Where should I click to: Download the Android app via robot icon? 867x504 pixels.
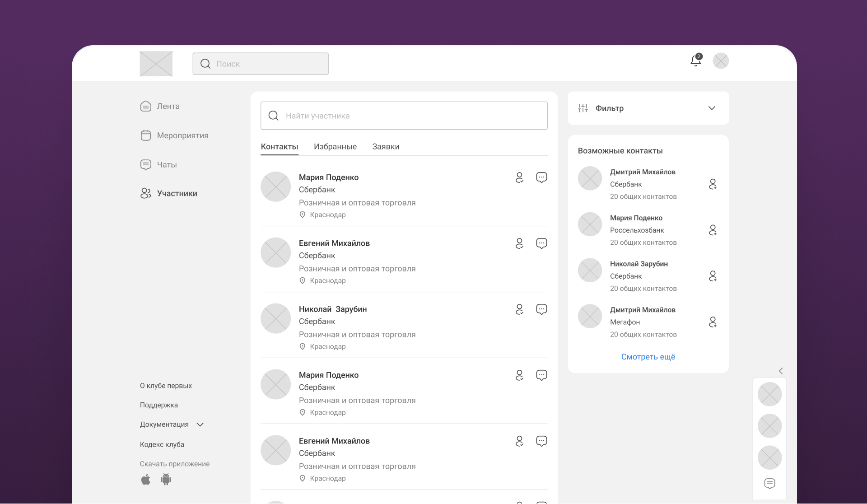tap(166, 480)
